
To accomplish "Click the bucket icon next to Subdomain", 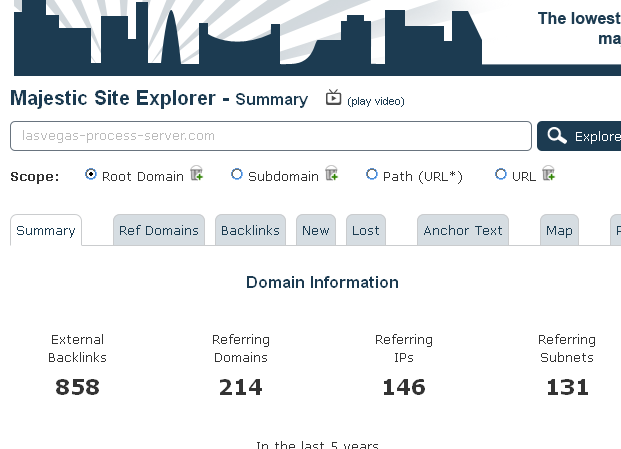I will point(331,173).
